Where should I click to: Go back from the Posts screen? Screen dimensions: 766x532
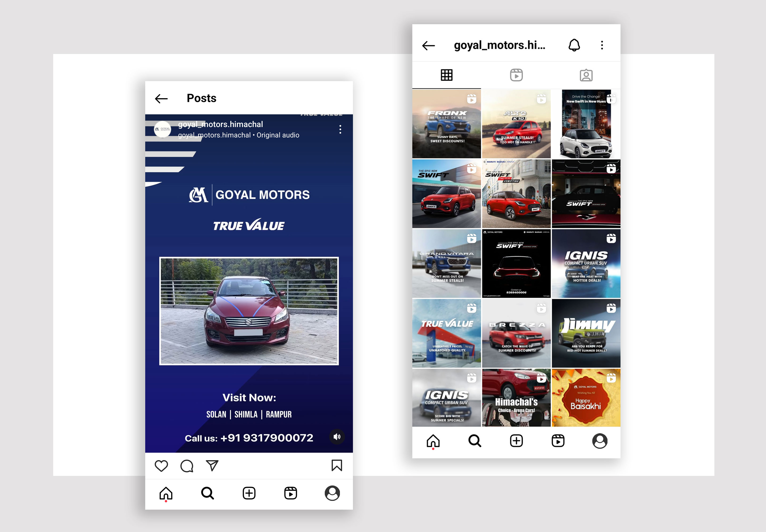point(161,98)
